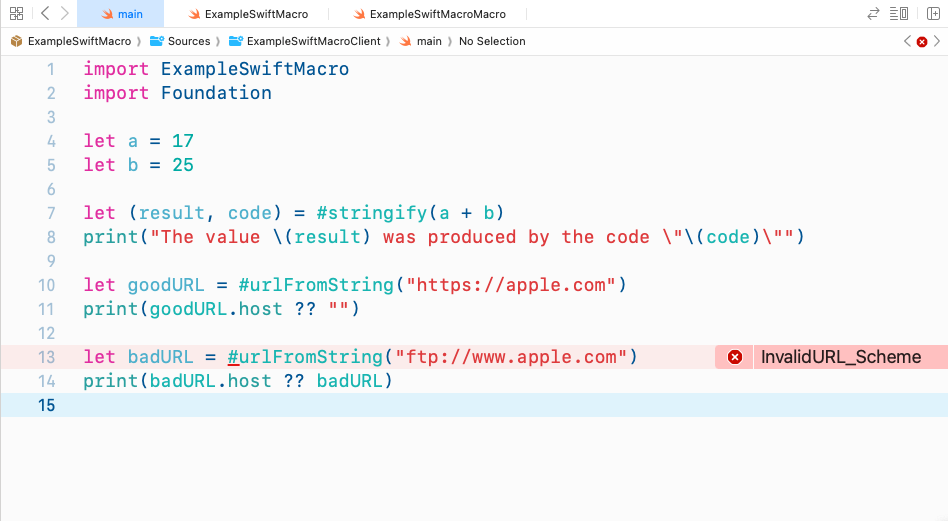Image resolution: width=948 pixels, height=521 pixels.
Task: Click the package box icon in breadcrumb
Action: tap(16, 41)
